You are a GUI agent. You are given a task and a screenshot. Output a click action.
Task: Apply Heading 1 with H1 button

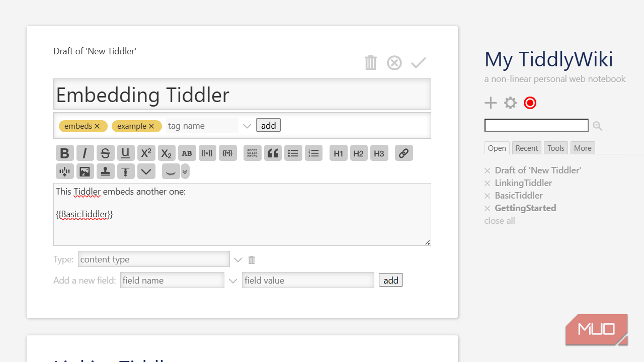339,153
